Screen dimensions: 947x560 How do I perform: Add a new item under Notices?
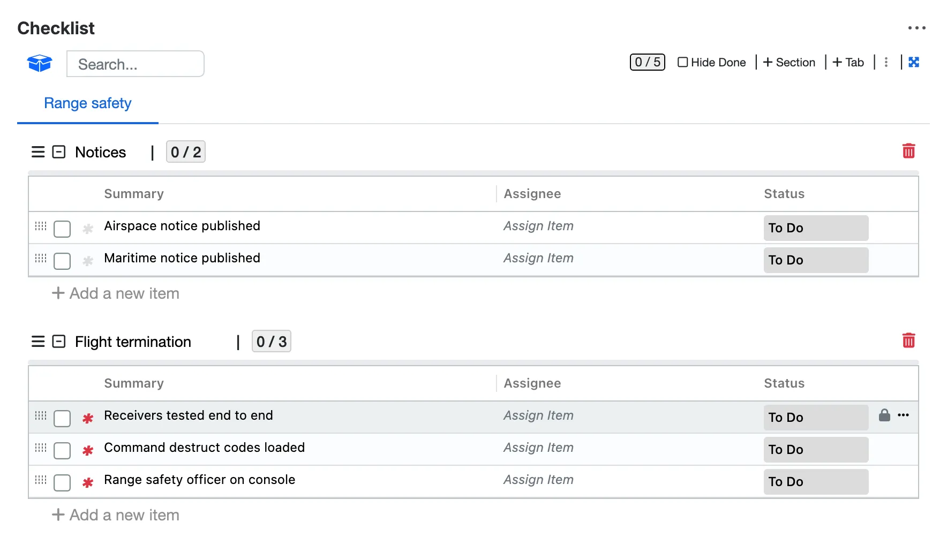pyautogui.click(x=116, y=293)
